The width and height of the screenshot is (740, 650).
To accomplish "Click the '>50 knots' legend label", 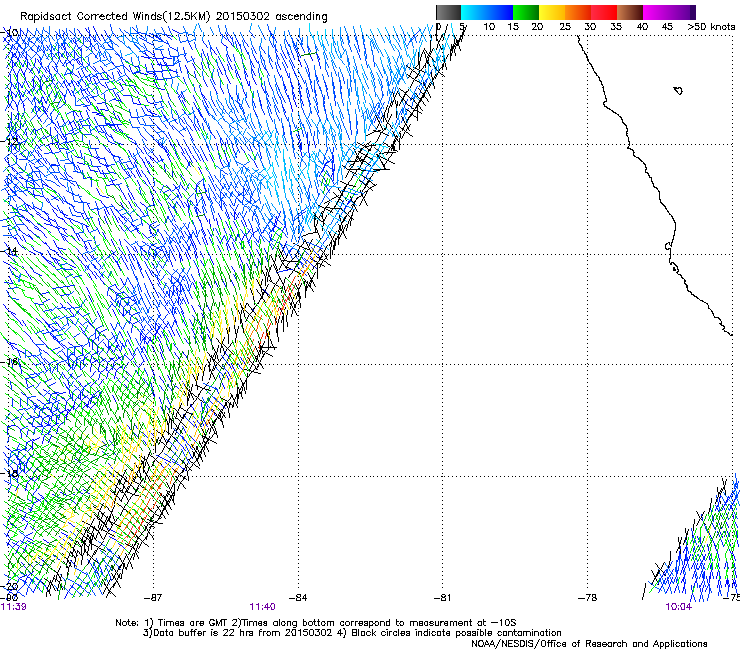I will [x=711, y=27].
